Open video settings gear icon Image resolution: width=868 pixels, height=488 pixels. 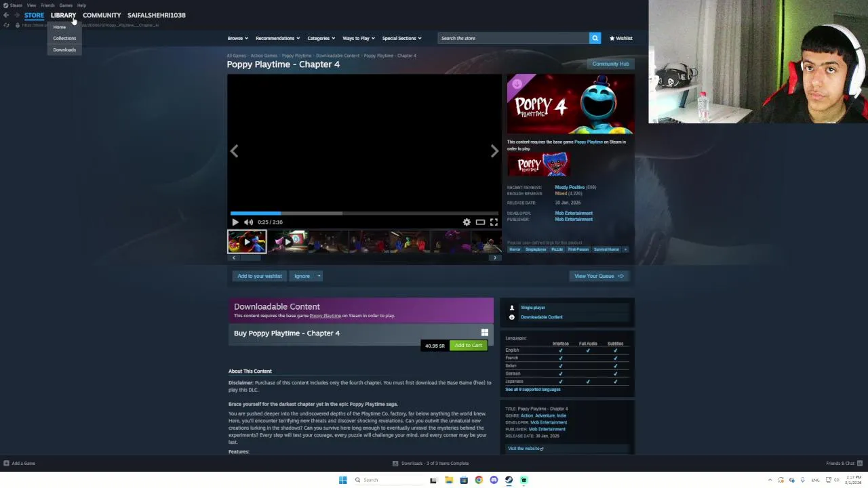467,222
